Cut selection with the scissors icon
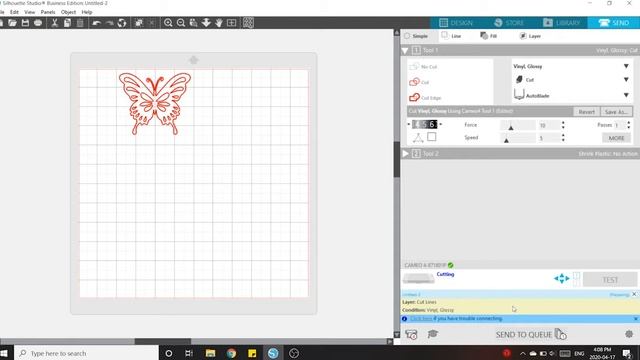This screenshot has height=360, width=640. click(x=54, y=23)
